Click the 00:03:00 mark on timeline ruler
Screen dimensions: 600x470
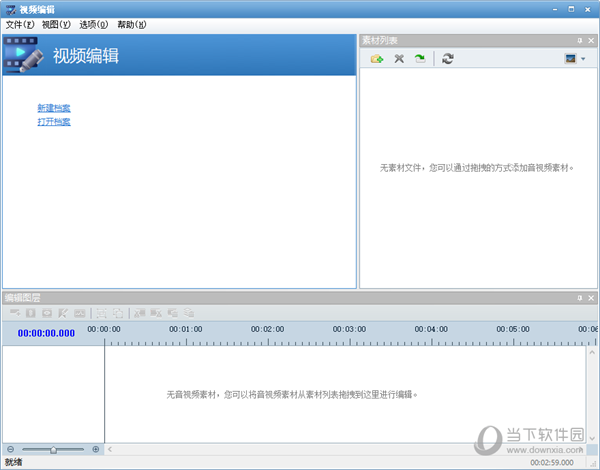click(x=349, y=329)
